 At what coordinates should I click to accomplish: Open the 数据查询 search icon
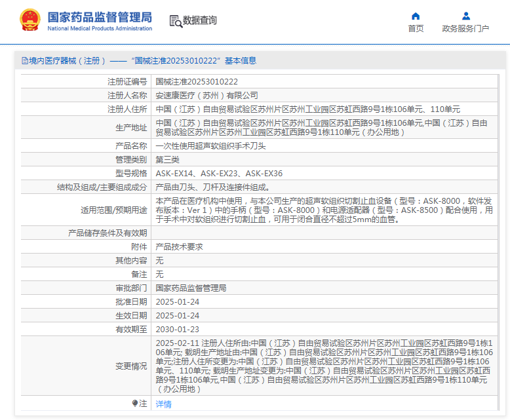176,21
